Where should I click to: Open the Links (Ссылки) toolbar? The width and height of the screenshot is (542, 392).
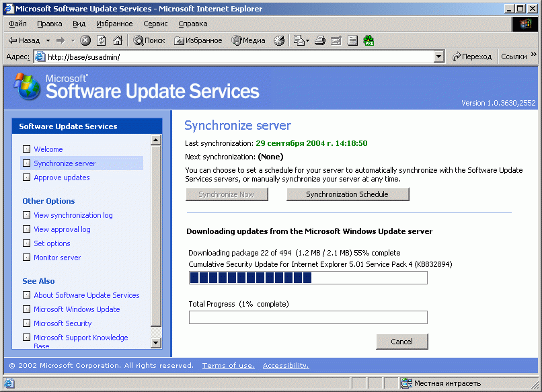point(514,56)
